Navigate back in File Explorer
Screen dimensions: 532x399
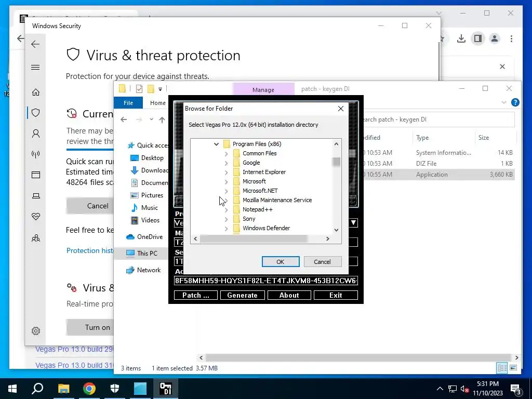(x=124, y=119)
